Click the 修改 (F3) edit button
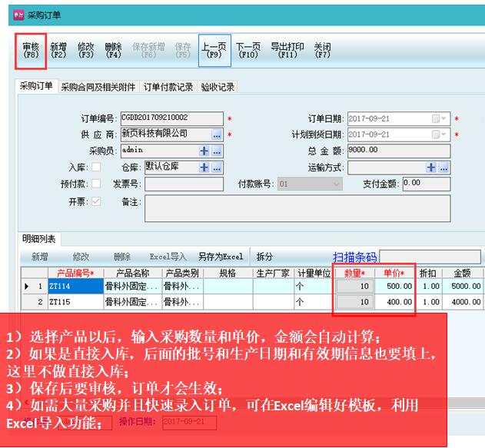The image size is (485, 448). pos(85,50)
